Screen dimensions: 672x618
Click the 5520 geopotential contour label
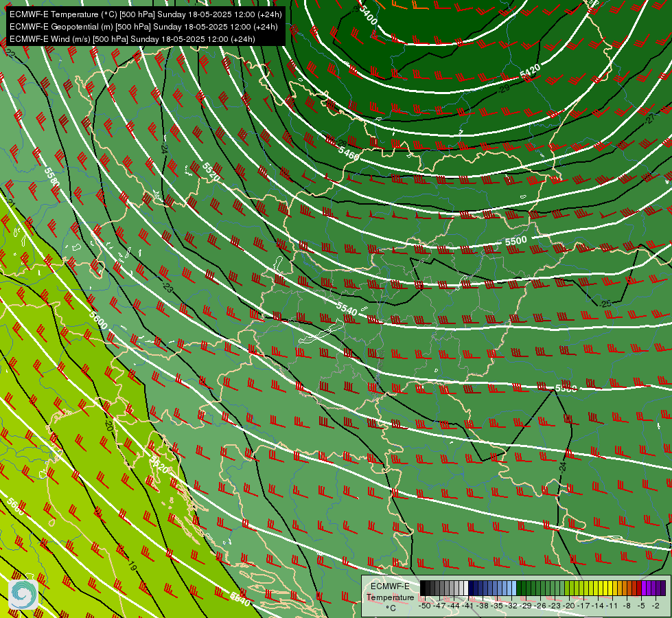(211, 172)
